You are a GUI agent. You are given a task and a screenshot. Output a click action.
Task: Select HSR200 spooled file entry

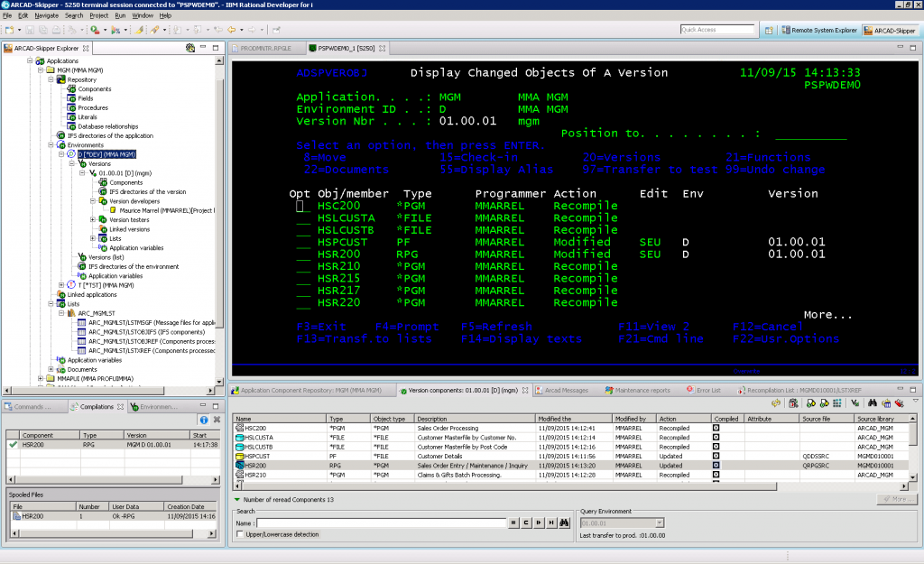tap(113, 516)
